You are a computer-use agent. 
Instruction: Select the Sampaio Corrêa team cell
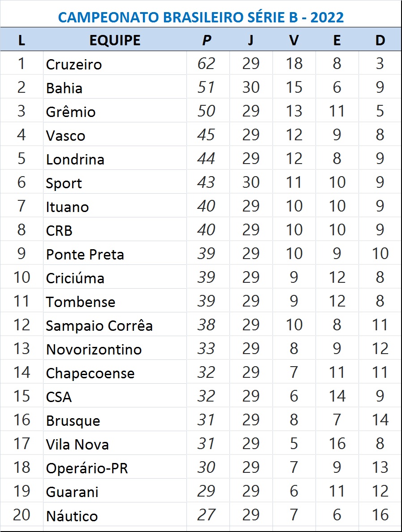[115, 324]
